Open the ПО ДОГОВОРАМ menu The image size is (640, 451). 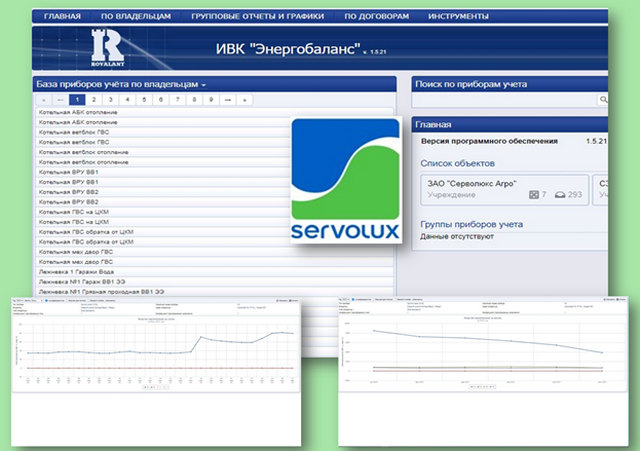(376, 16)
